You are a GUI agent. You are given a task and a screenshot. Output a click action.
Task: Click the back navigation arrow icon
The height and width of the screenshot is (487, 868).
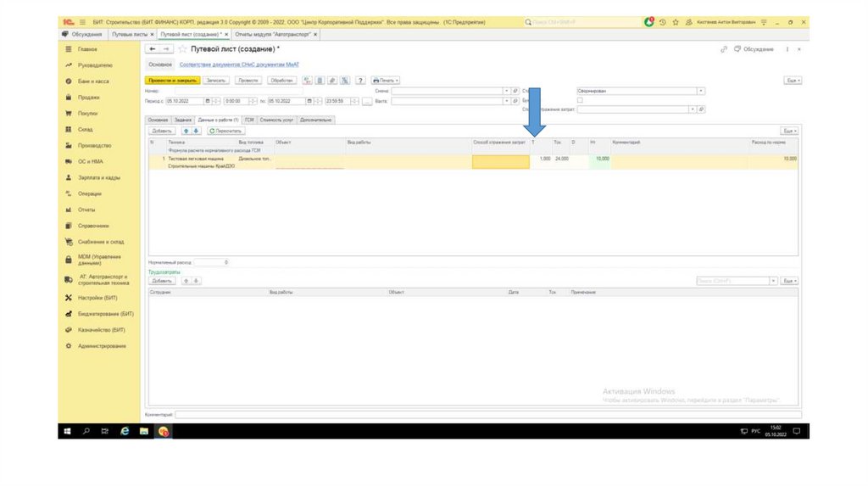pyautogui.click(x=153, y=49)
